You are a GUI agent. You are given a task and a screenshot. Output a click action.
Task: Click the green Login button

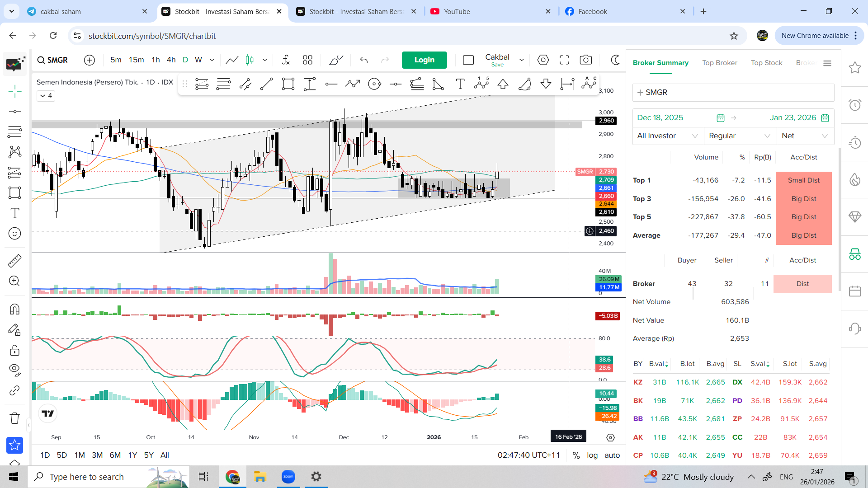[424, 60]
